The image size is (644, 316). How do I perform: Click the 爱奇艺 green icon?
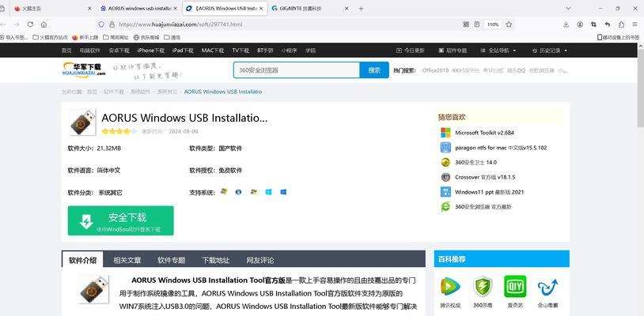[x=515, y=287]
